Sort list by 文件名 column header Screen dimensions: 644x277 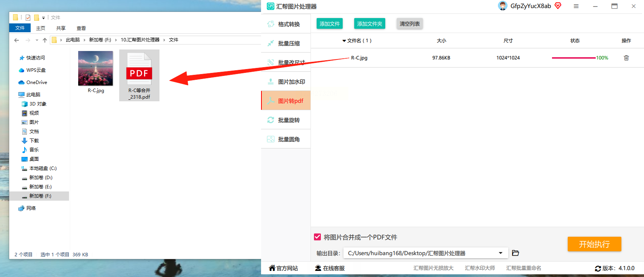tap(357, 41)
